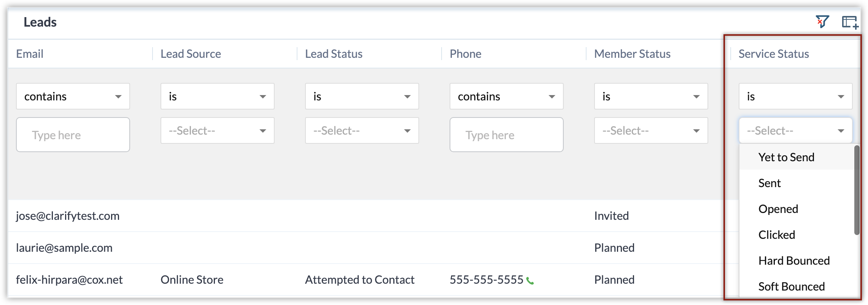This screenshot has height=305, width=868.
Task: Open the Phone condition 'contains' dropdown
Action: click(x=507, y=96)
